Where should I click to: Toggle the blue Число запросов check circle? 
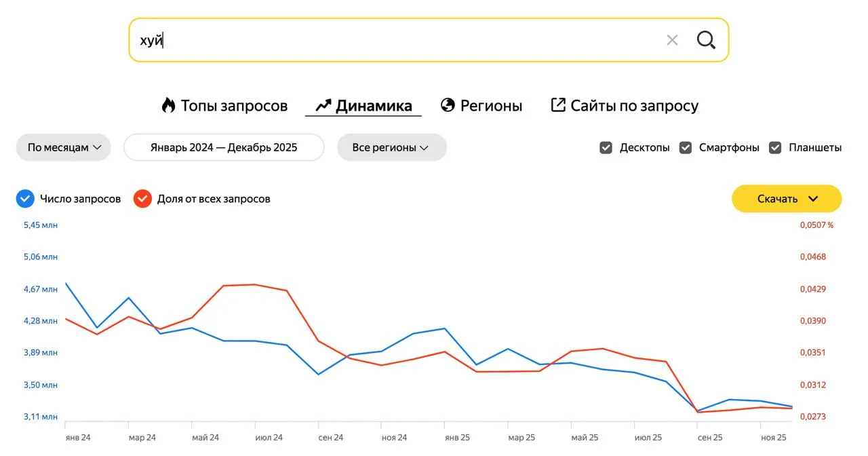25,199
